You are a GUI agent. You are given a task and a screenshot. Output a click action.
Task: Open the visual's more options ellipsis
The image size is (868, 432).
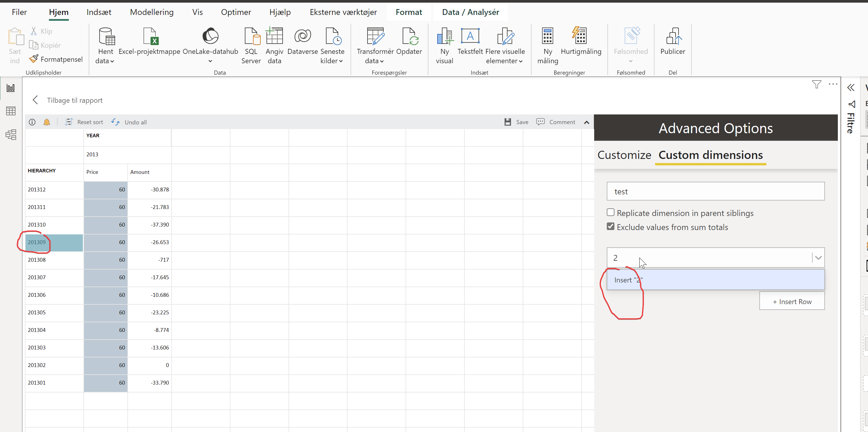coord(833,84)
